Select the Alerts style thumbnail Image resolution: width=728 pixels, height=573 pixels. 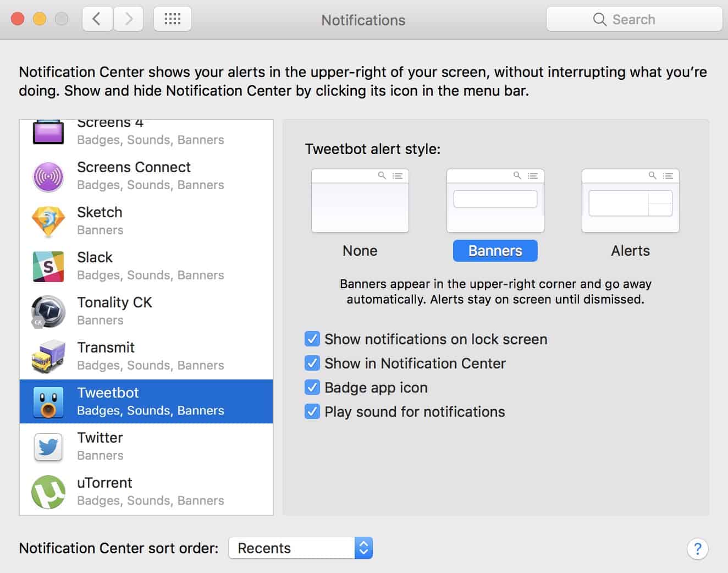tap(631, 201)
